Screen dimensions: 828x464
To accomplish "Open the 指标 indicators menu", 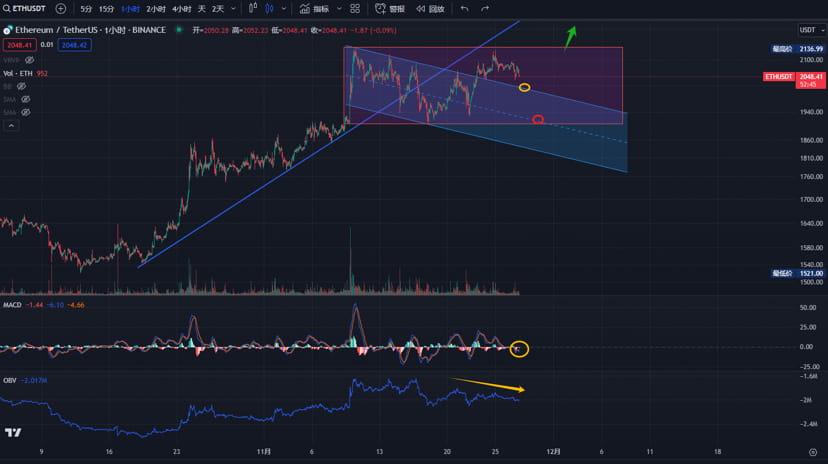I will click(314, 9).
